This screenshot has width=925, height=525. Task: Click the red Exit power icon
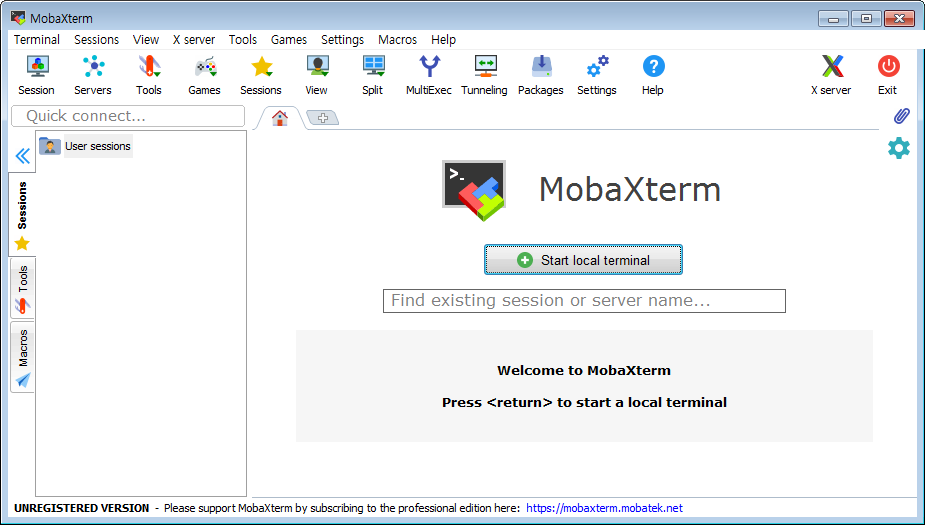pyautogui.click(x=888, y=75)
